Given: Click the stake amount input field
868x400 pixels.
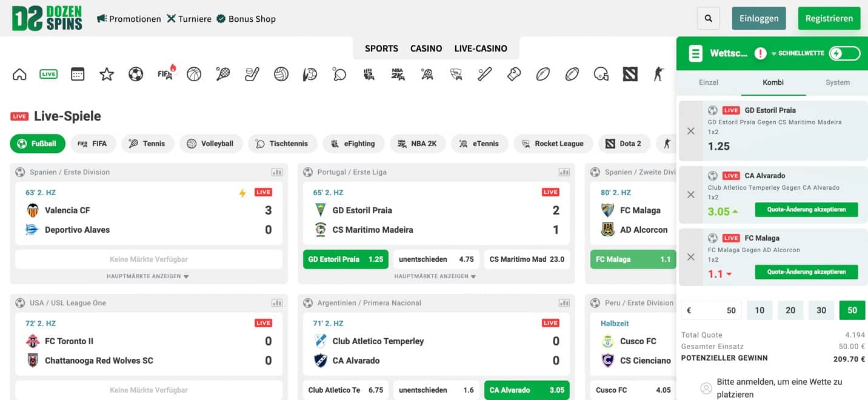Looking at the screenshot, I should tap(712, 310).
